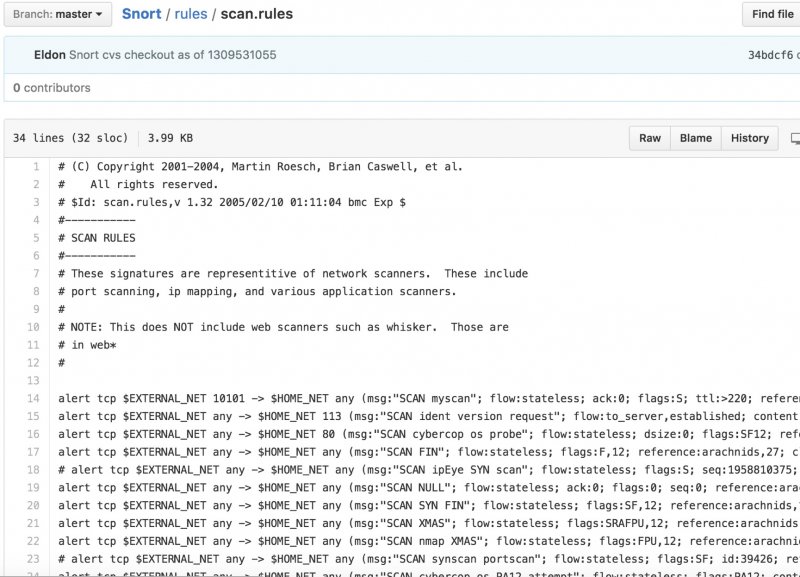Select line number 3
The height and width of the screenshot is (577, 800).
click(36, 203)
